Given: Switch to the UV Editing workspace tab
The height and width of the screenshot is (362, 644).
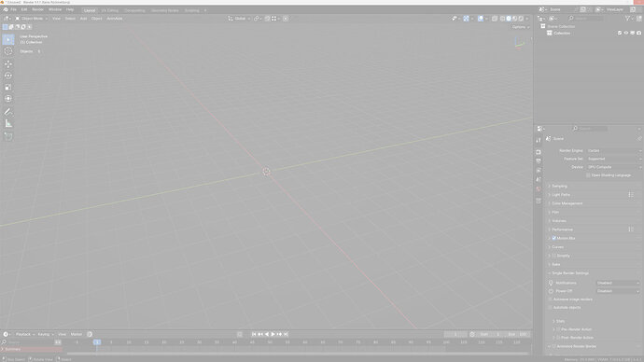Looking at the screenshot, I should (109, 10).
